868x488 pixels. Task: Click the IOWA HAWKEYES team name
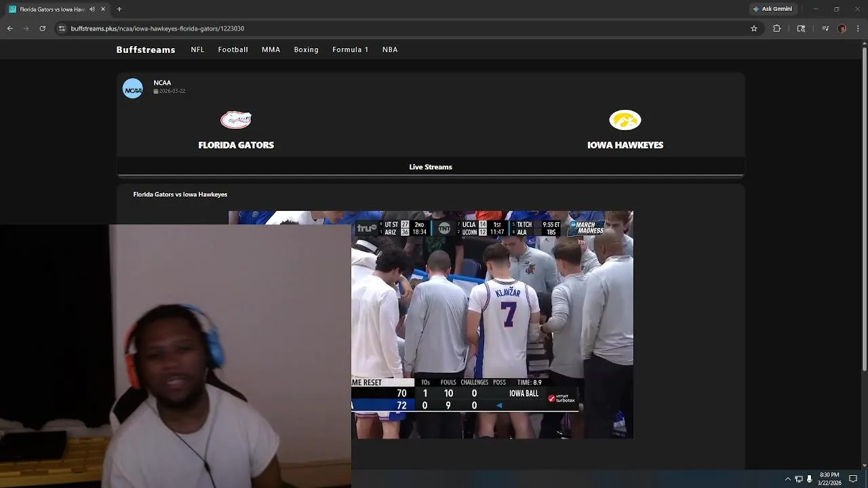625,145
